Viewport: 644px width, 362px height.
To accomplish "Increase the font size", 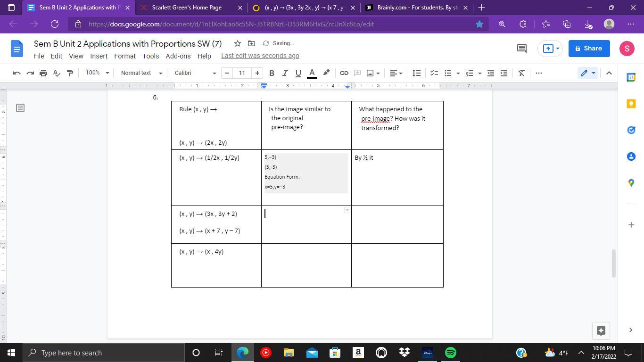I will [257, 73].
